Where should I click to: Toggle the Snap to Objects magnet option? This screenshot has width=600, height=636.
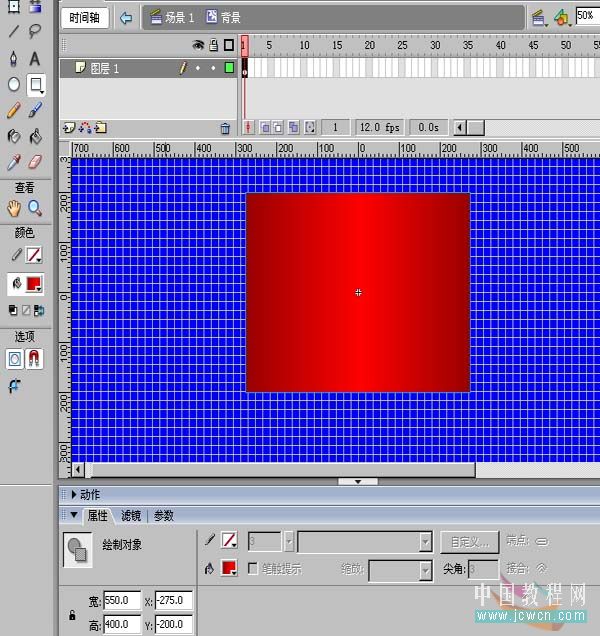point(36,358)
